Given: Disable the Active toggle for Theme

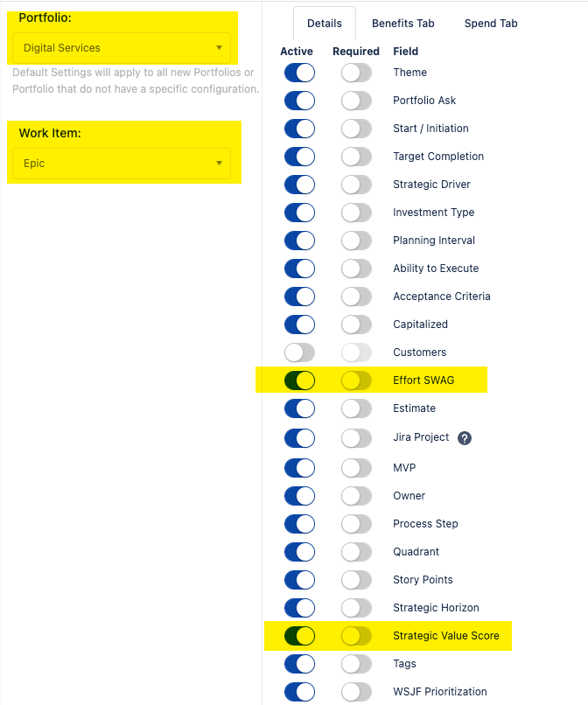Looking at the screenshot, I should click(x=299, y=73).
